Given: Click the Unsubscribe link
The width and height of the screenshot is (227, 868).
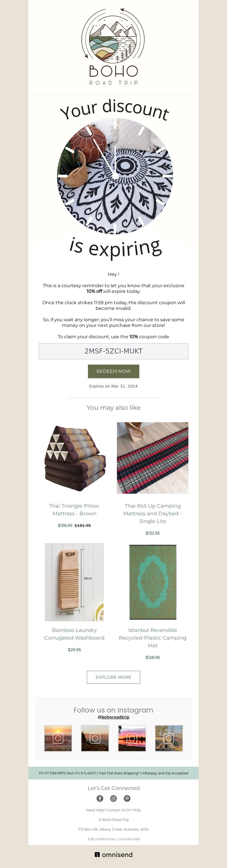Looking at the screenshot, I should pos(129,839).
